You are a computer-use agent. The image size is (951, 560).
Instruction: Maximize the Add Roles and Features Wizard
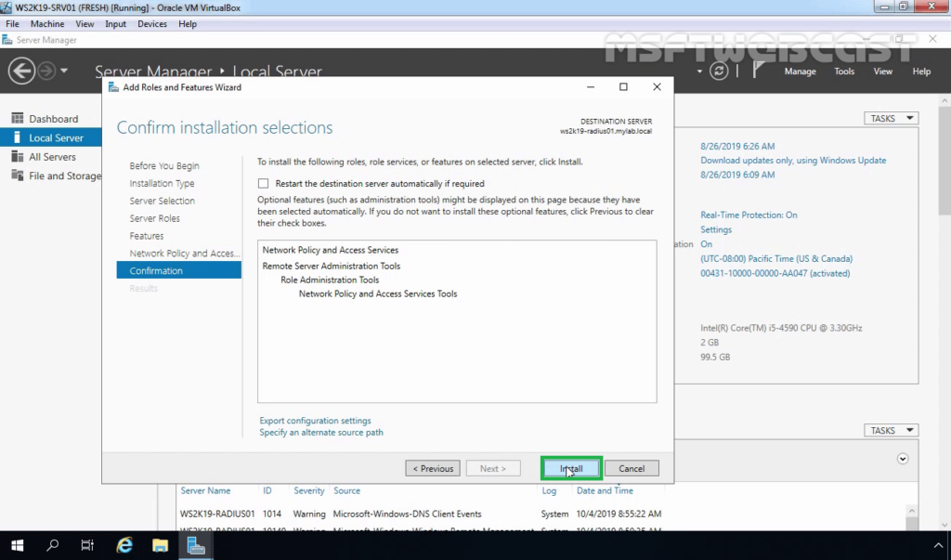coord(623,86)
